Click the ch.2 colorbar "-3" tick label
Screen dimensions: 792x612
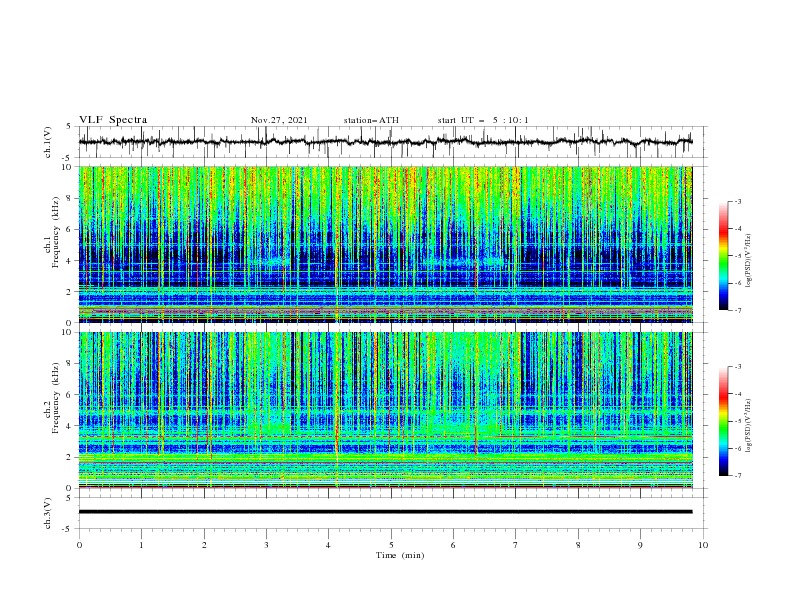click(x=738, y=367)
